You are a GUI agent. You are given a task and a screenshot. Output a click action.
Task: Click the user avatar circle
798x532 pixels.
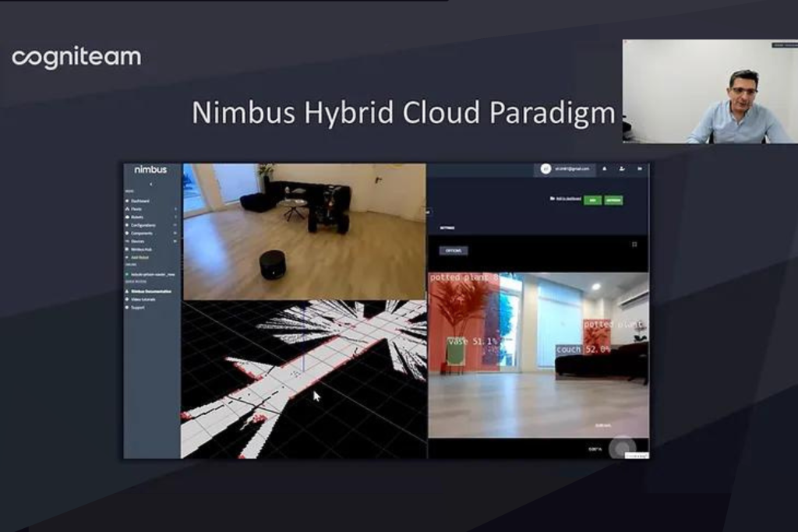click(x=546, y=169)
